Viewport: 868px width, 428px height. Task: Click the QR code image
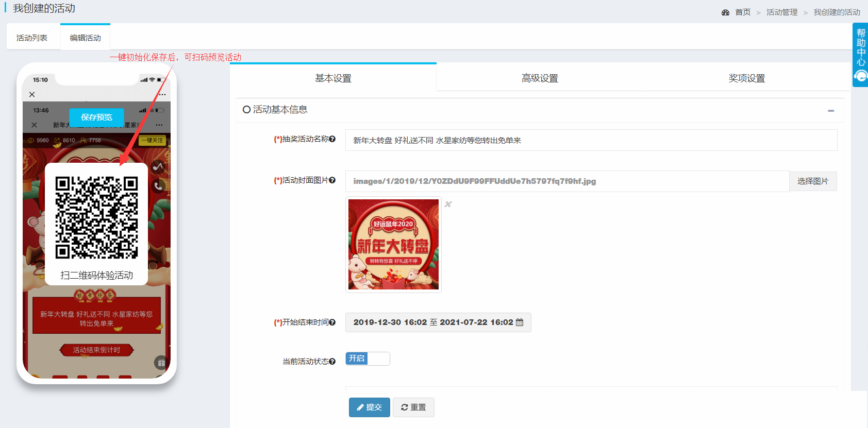click(x=96, y=217)
